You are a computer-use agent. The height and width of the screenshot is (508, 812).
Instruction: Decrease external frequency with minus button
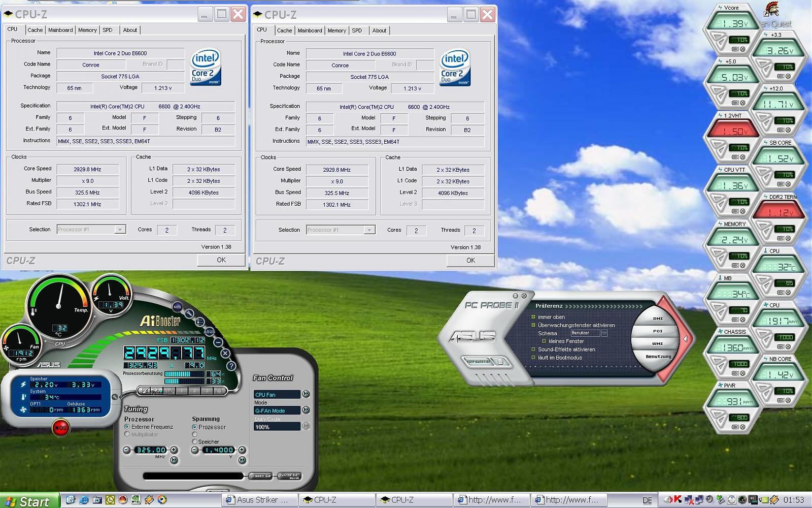click(127, 450)
